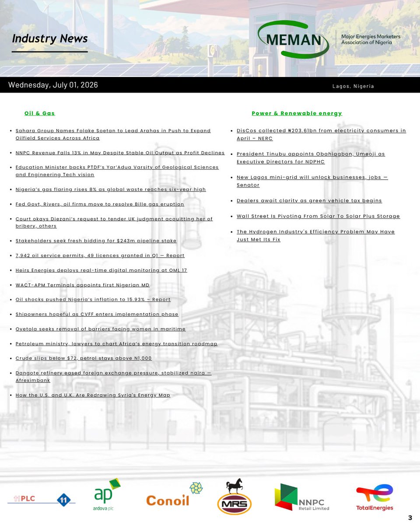Open the Bille gas eruption article
This screenshot has width=420, height=525.
pos(100,204)
